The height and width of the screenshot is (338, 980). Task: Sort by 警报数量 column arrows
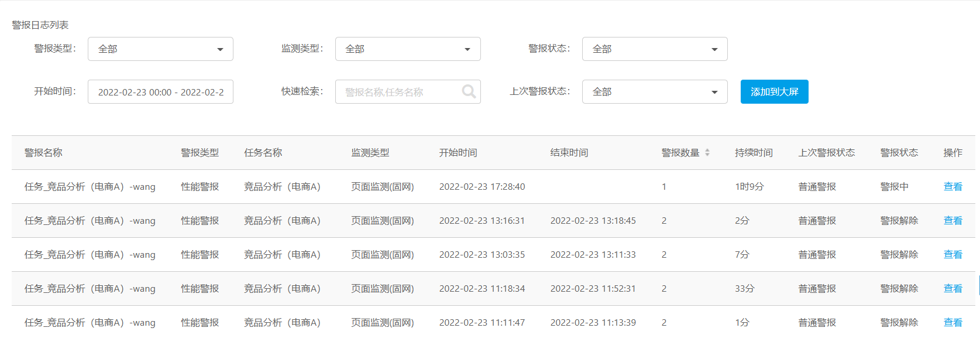coord(707,152)
